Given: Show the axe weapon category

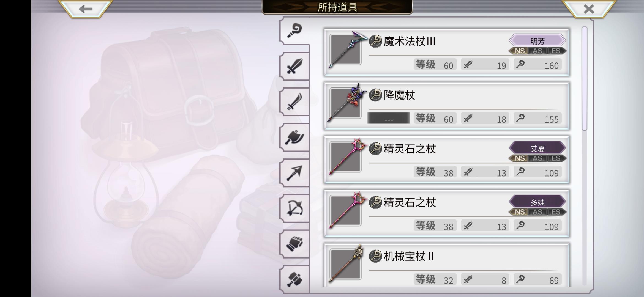Looking at the screenshot, I should click(x=294, y=137).
